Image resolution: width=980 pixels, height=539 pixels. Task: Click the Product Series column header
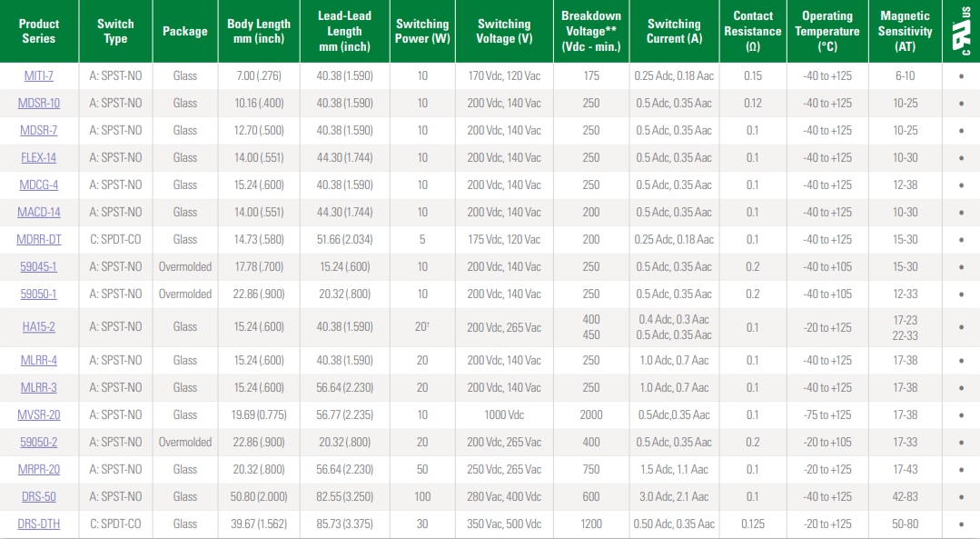pos(38,31)
